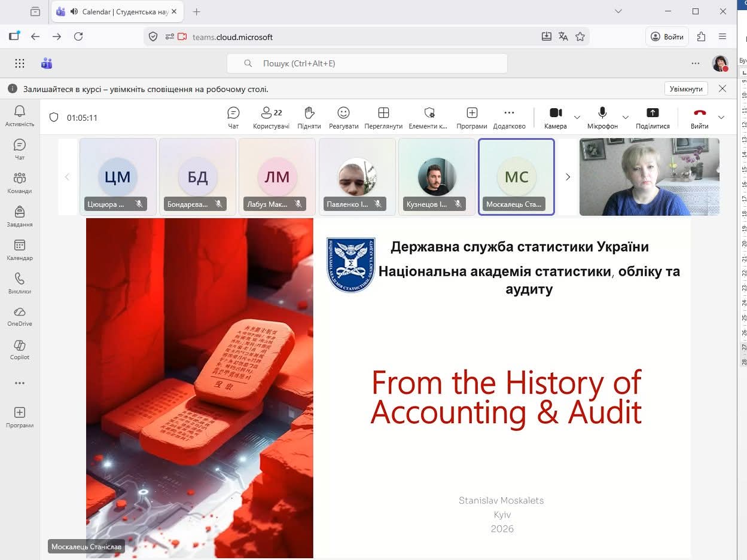Show the participants list (Користувачі)
747x560 pixels.
coord(271,117)
